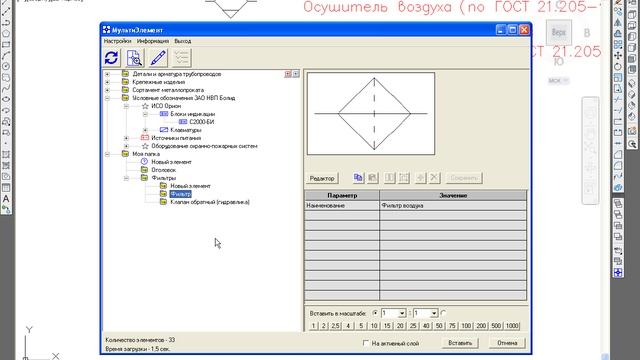640x360 pixels.
Task: Click keyboard icon beside Клавиатуры
Action: click(164, 130)
